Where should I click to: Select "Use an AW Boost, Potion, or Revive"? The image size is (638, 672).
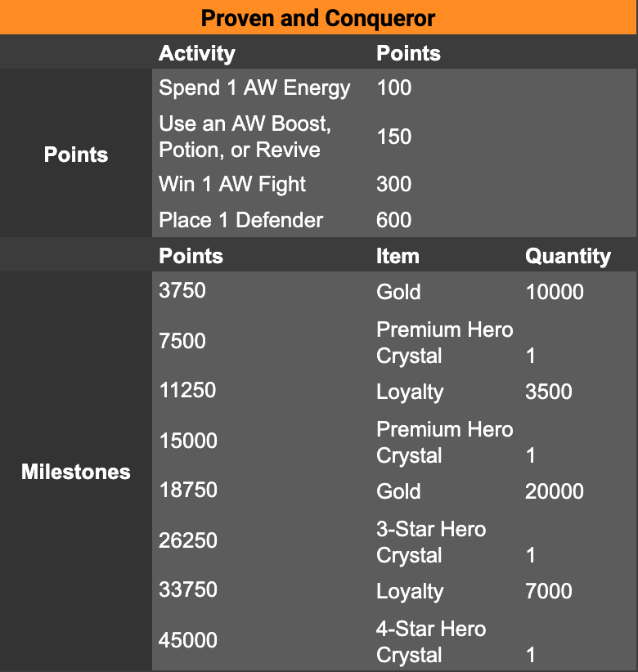(245, 137)
